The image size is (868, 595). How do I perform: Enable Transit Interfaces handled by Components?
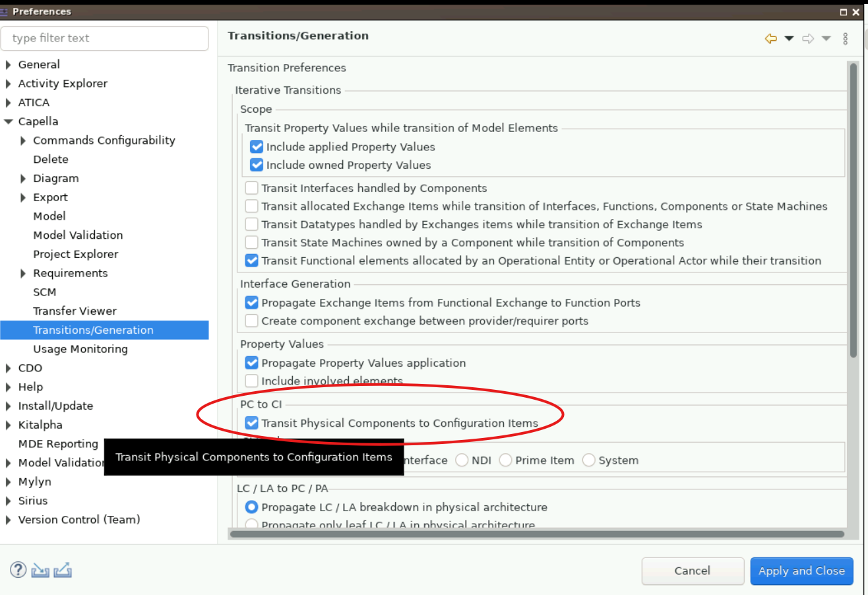(251, 188)
